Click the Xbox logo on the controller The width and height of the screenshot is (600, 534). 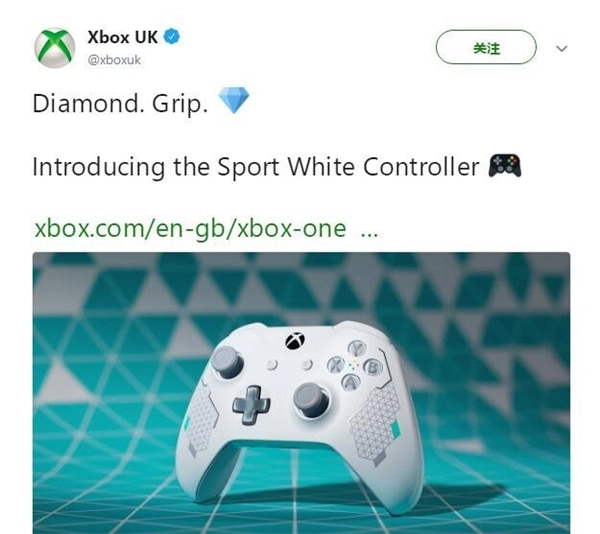pyautogui.click(x=295, y=340)
